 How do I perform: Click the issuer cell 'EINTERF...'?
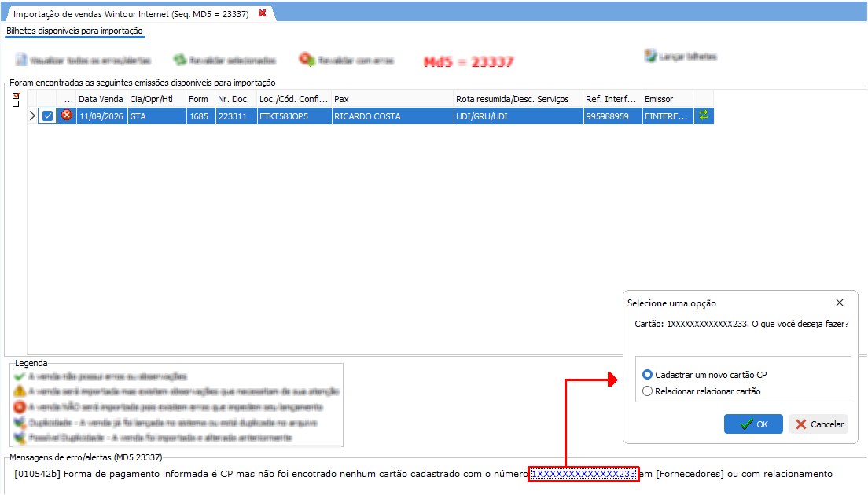click(x=668, y=116)
